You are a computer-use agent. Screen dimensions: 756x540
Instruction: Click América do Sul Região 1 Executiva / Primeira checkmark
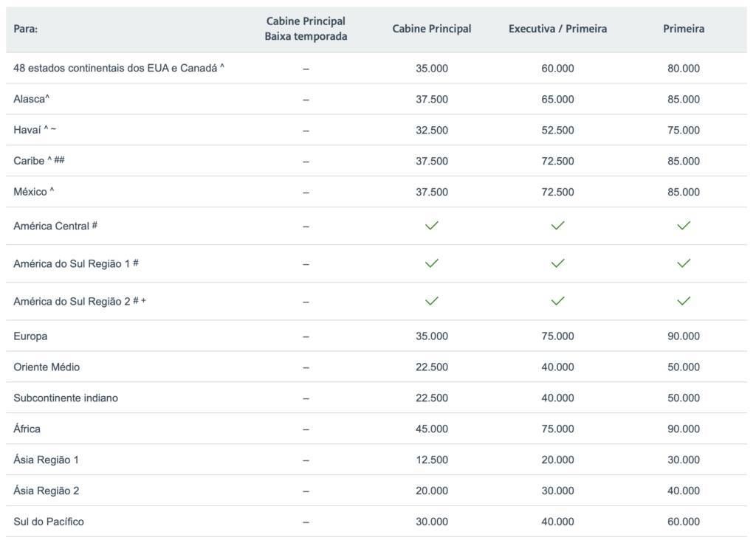click(x=557, y=263)
